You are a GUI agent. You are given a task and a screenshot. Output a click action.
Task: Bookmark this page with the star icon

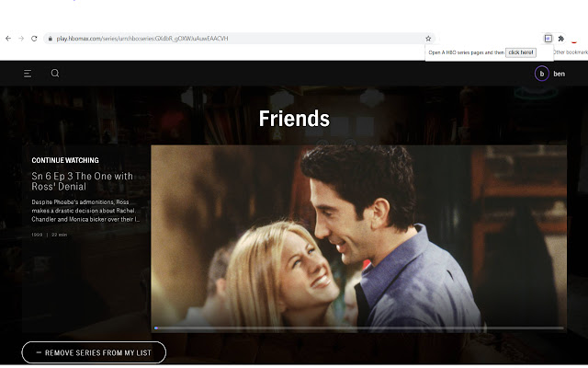[x=428, y=39]
